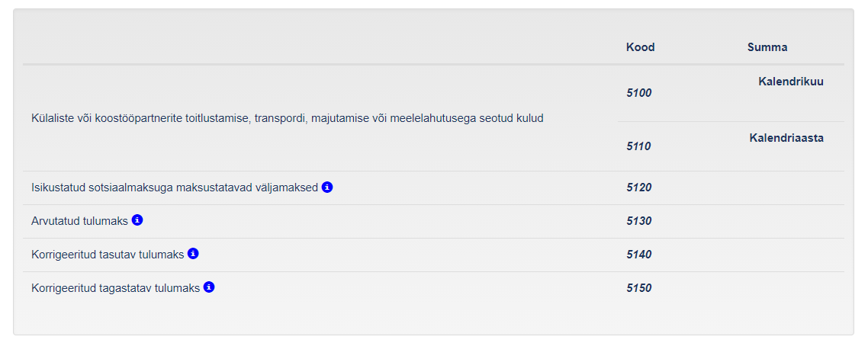Select code 5120 cell

point(638,188)
